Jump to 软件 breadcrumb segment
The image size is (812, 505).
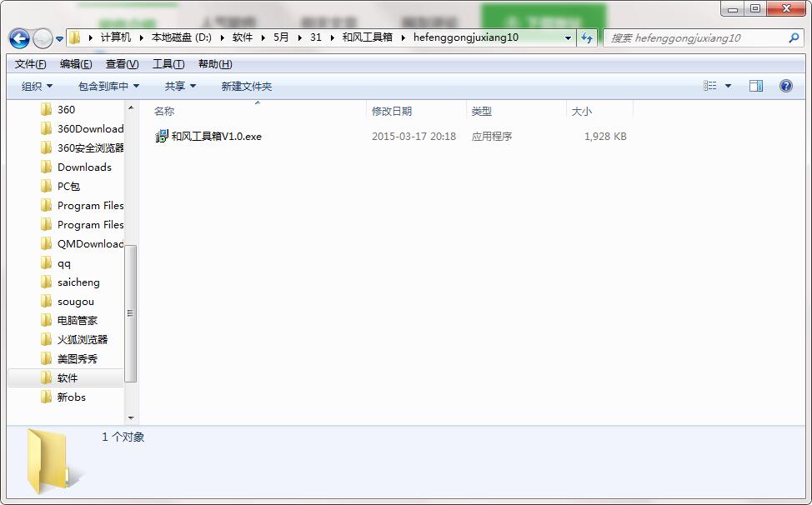243,37
